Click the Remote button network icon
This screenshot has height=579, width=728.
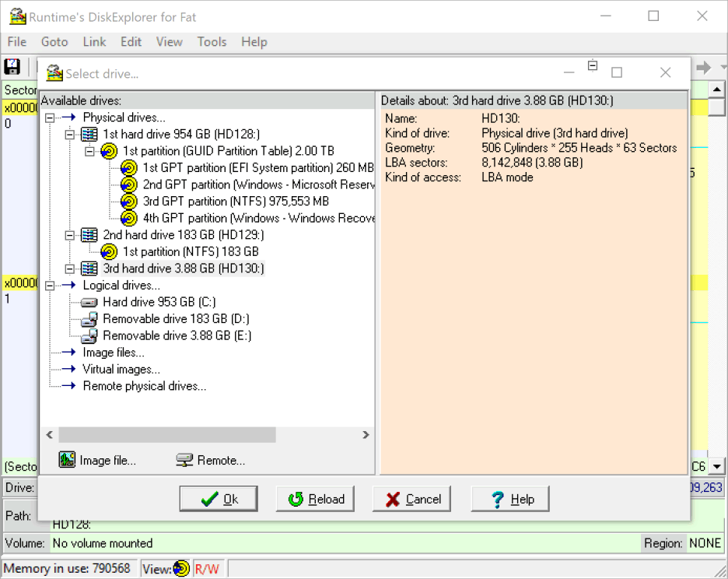[184, 460]
